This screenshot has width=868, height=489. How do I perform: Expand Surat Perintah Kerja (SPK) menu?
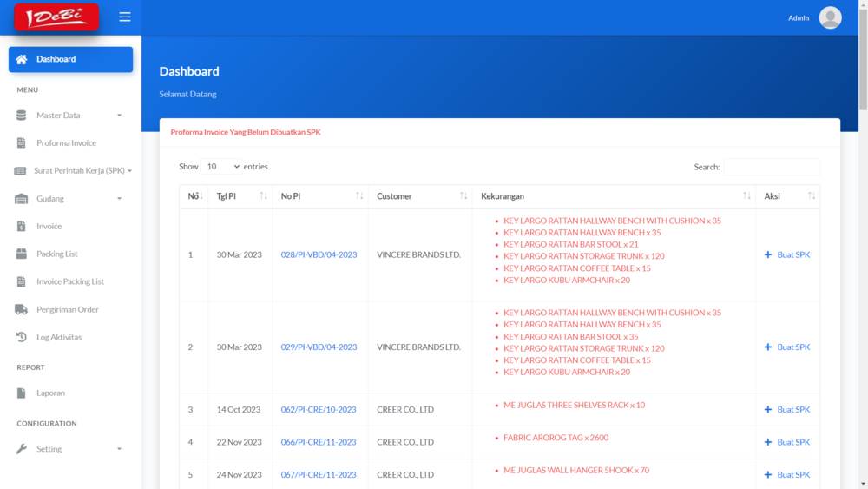[82, 171]
